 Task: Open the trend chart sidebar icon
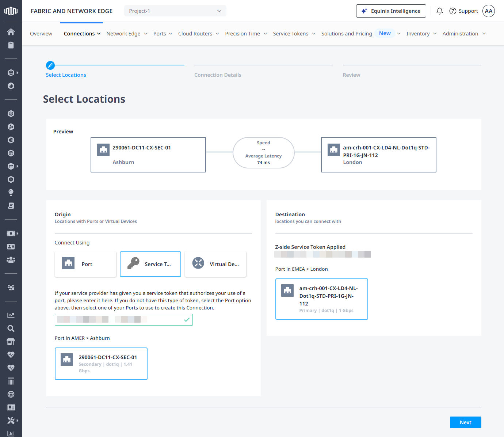(x=11, y=315)
